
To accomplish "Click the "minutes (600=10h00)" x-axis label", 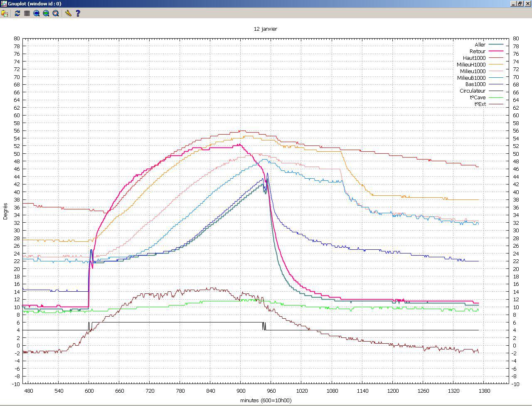I will pos(266,401).
